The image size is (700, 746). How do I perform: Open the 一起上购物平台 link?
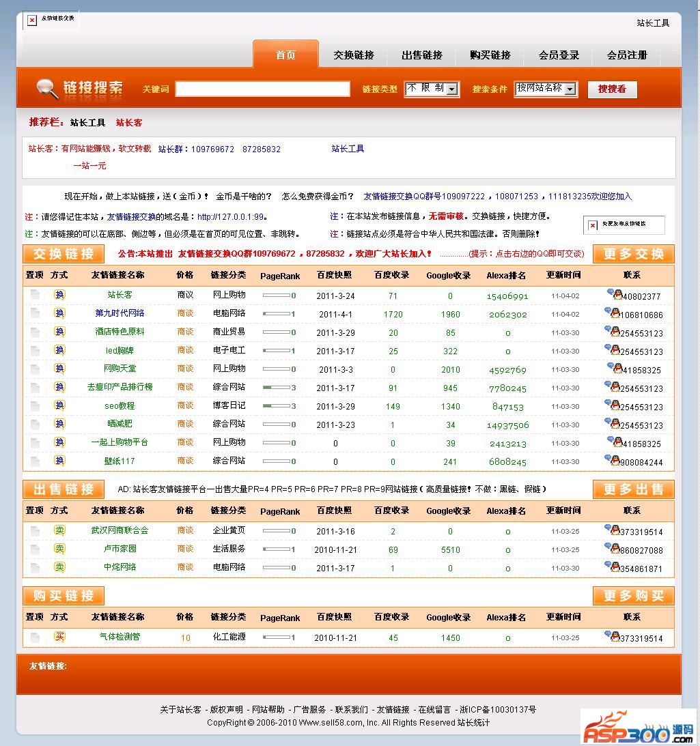pos(120,442)
